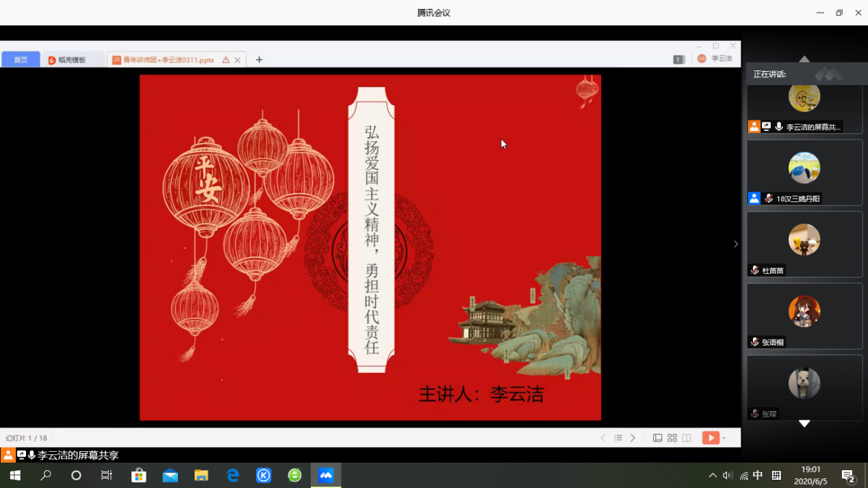
Task: Click 张语桐 muted microphone icon
Action: [755, 342]
